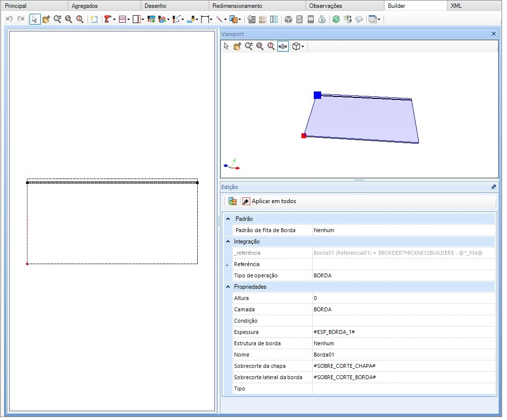Open dropdown beside the dimension line tool
This screenshot has height=420, width=507.
pyautogui.click(x=211, y=20)
